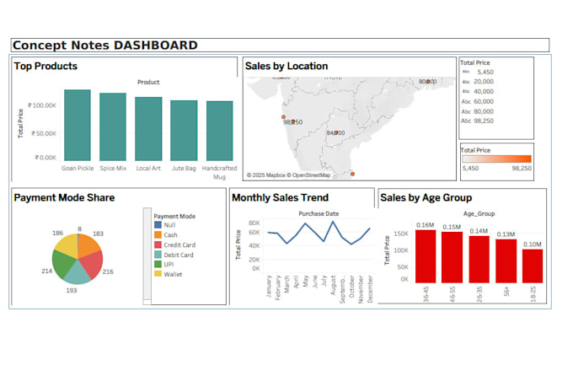Select the 46-55 age group bar
The width and height of the screenshot is (573, 392).
452,257
